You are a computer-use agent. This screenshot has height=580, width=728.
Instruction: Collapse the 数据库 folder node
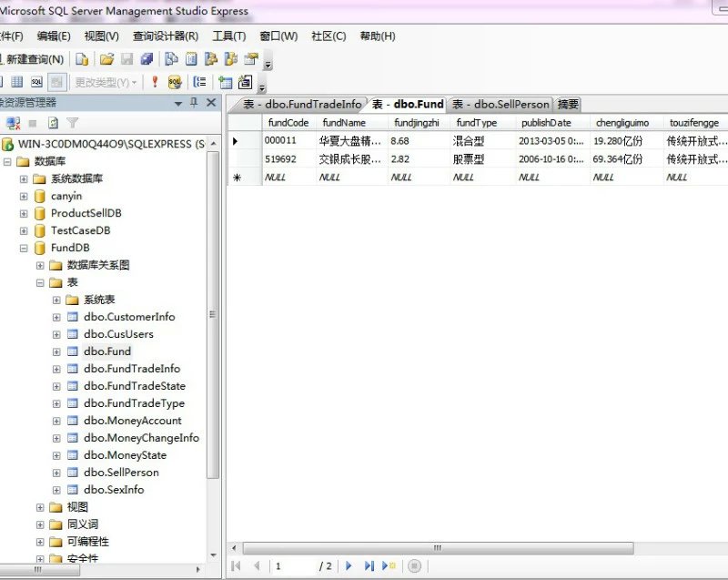[7, 161]
